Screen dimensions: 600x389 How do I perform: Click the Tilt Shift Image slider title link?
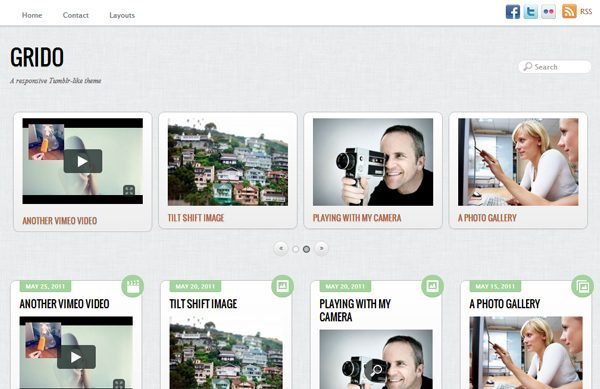pos(196,218)
